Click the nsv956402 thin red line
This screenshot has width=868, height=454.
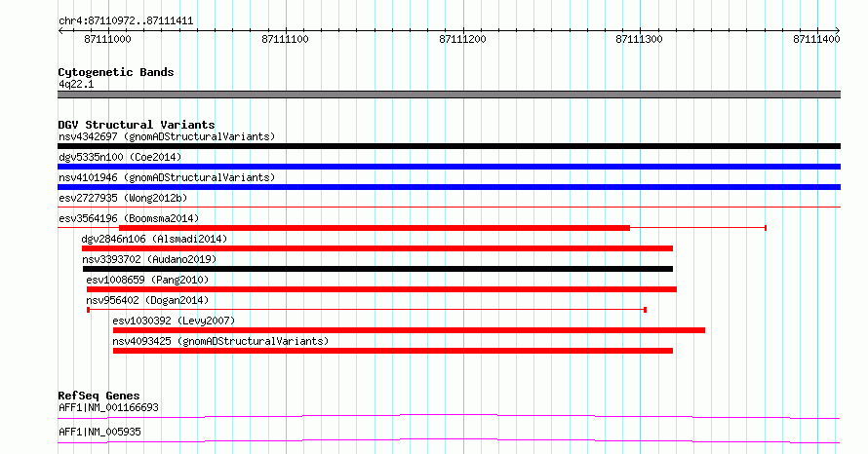367,310
